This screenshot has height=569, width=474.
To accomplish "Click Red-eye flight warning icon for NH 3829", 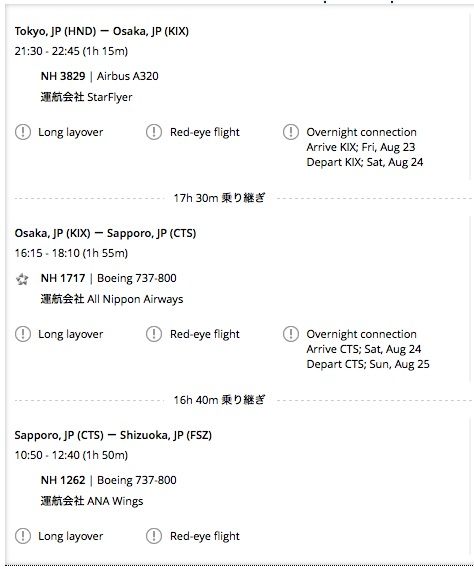I will 154,132.
